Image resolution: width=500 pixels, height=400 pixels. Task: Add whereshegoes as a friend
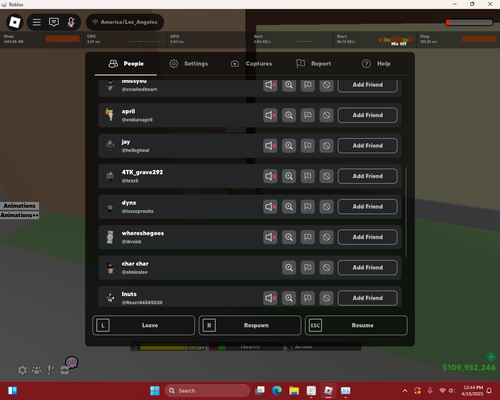tap(368, 237)
